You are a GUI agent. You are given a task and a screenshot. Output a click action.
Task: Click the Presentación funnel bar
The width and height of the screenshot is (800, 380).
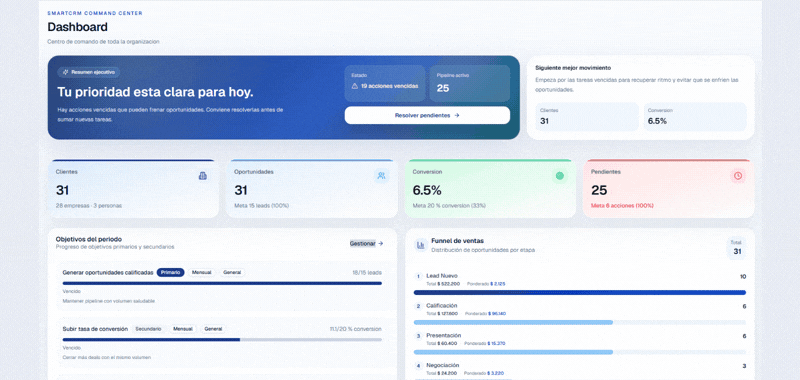tap(580, 352)
